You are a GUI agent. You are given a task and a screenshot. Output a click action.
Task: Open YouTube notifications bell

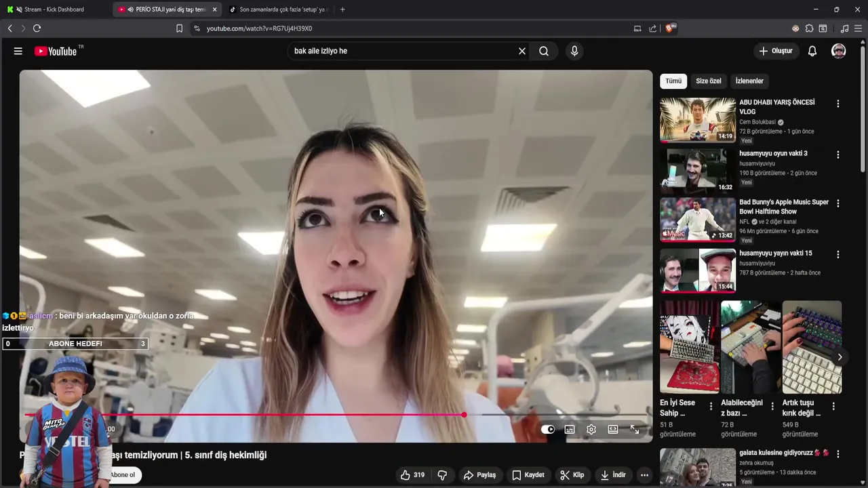tap(812, 51)
